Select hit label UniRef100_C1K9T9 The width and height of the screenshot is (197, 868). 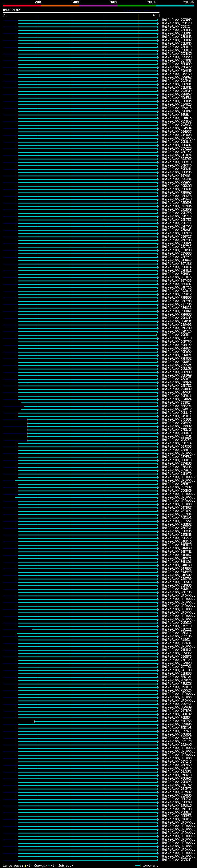(177, 474)
